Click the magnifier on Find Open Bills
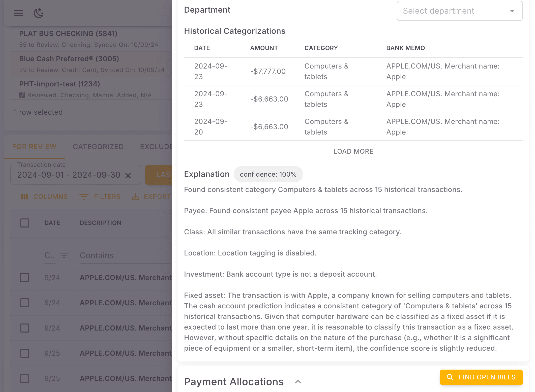Viewport: 535px width, 392px height. [x=450, y=377]
